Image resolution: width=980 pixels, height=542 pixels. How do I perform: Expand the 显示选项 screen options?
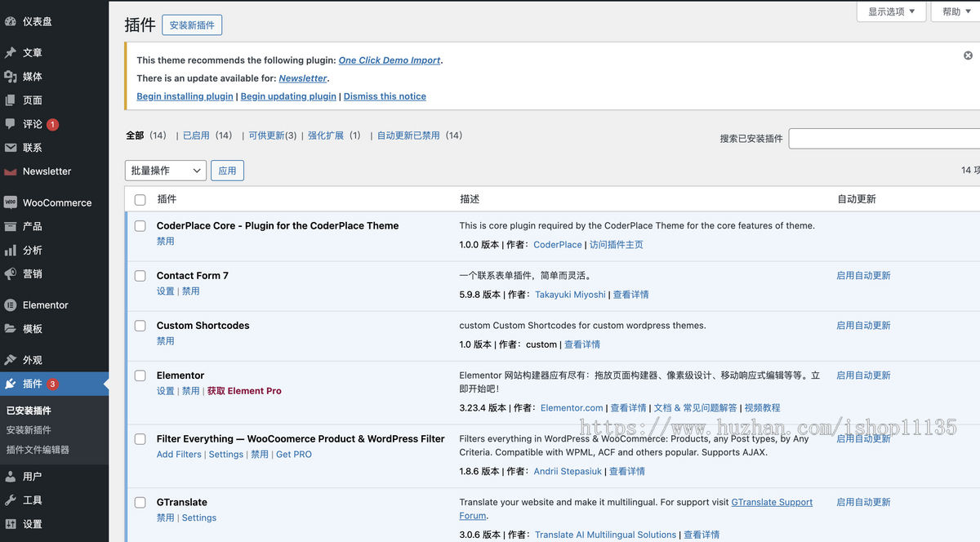(x=891, y=11)
